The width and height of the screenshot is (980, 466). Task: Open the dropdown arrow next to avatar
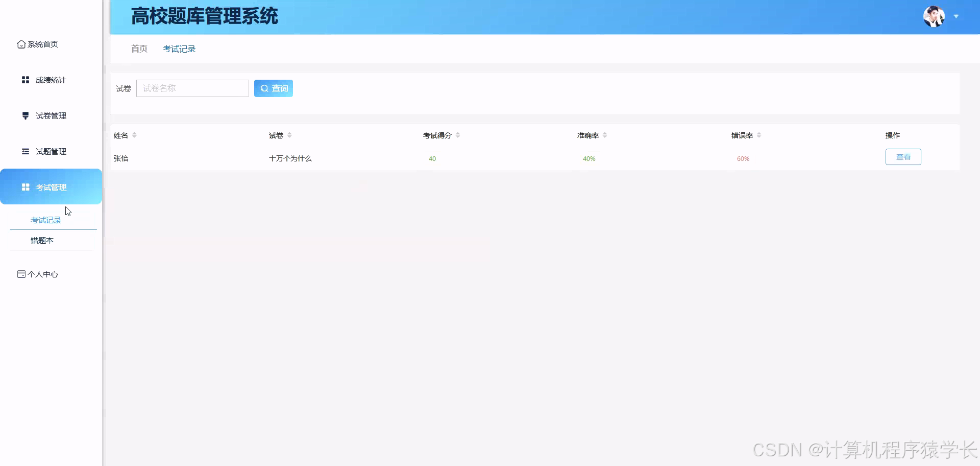point(956,17)
